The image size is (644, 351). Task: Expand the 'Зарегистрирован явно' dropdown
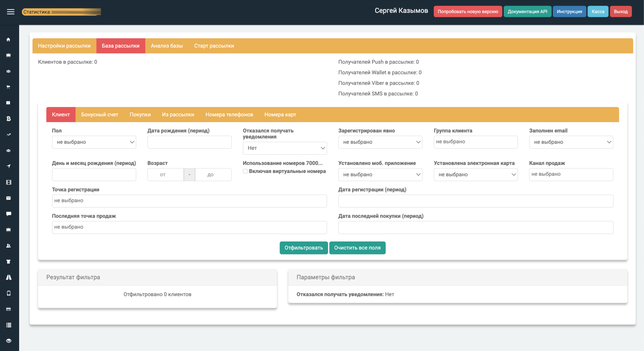[x=380, y=142]
